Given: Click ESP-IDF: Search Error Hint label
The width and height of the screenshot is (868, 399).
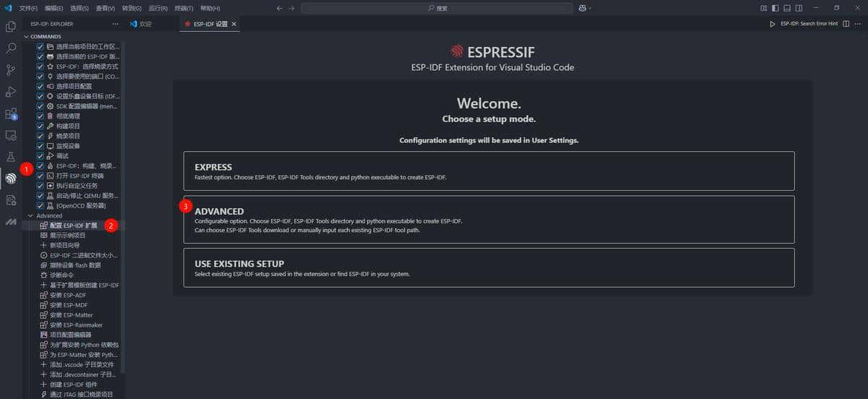Looking at the screenshot, I should (x=809, y=24).
